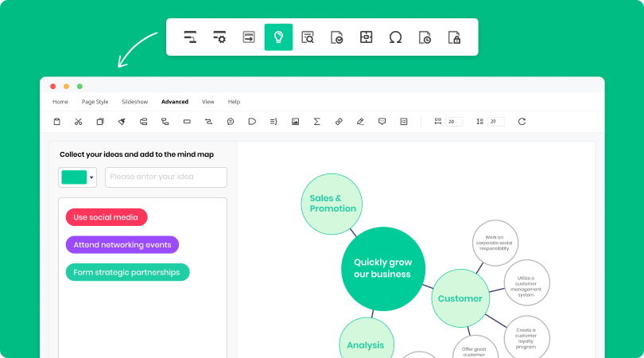Screen dimensions: 644x358
Task: Click the highlighted lightbulb brainstorming icon
Action: (278, 37)
